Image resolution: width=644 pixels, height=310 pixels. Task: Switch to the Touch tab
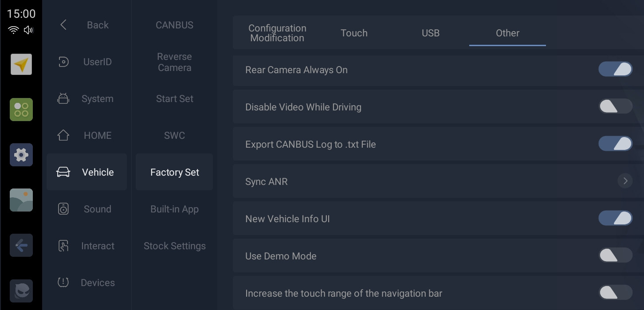pyautogui.click(x=354, y=33)
